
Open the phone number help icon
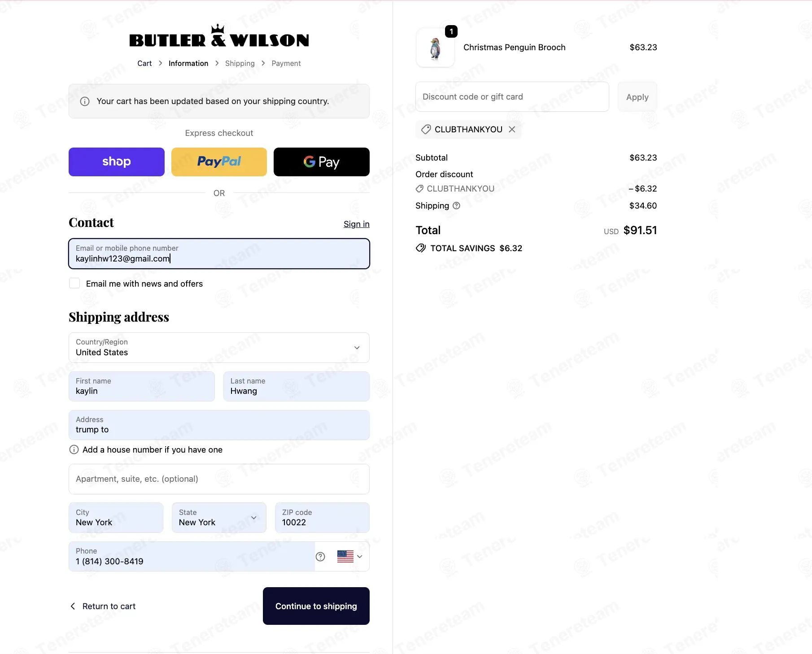[320, 557]
